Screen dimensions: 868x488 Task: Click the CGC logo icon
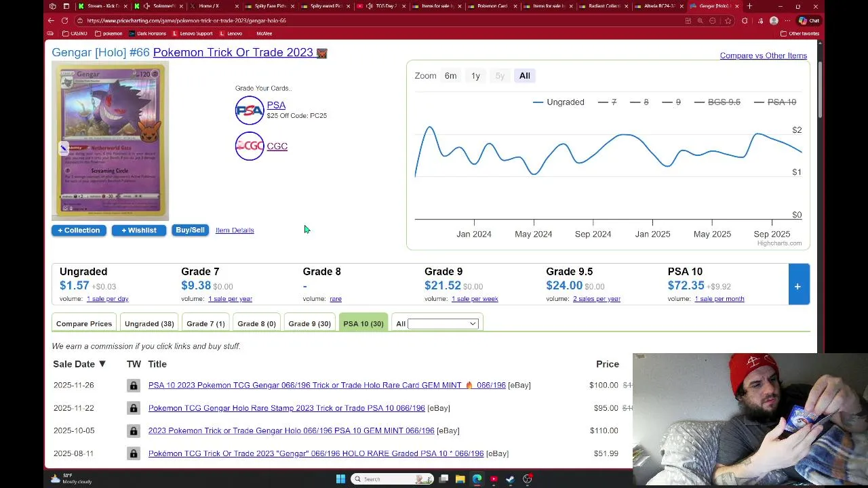click(x=250, y=146)
